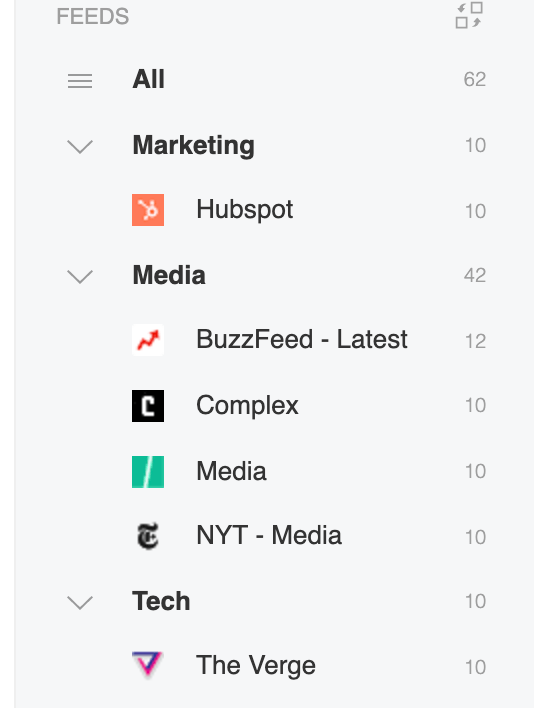Open the NYT - Media feed
This screenshot has width=534, height=708.
click(x=269, y=536)
